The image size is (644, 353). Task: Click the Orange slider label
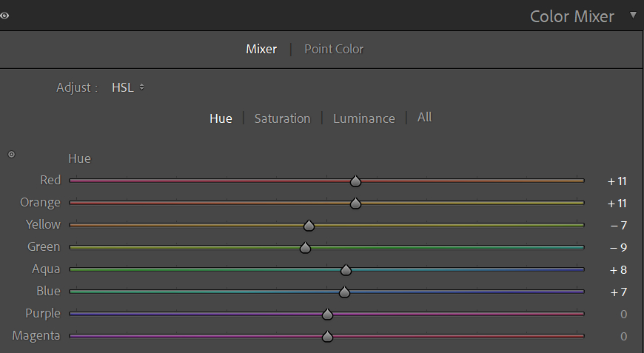tap(40, 203)
